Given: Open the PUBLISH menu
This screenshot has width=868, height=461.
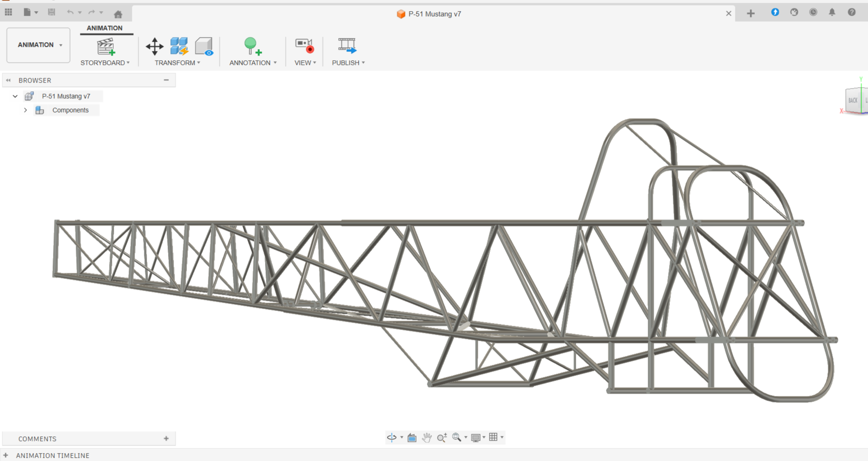Looking at the screenshot, I should pyautogui.click(x=348, y=63).
